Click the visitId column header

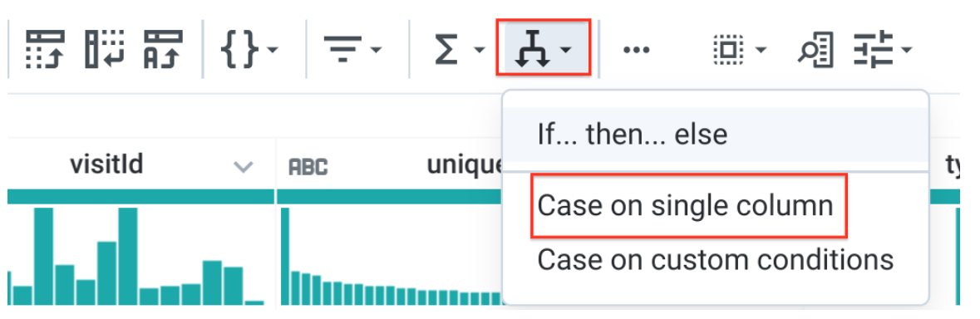[x=106, y=164]
